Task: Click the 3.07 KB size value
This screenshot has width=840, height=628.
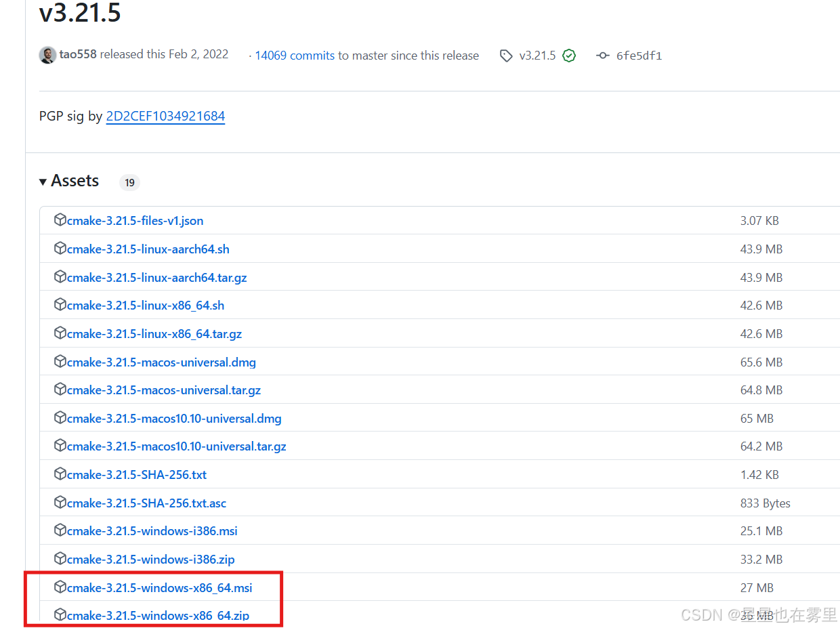Action: tap(759, 220)
